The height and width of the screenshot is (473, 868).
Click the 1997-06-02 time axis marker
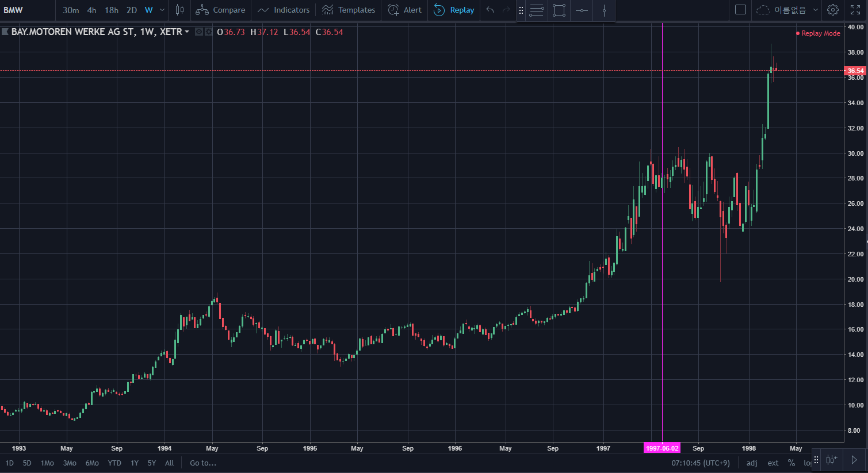[x=662, y=448]
